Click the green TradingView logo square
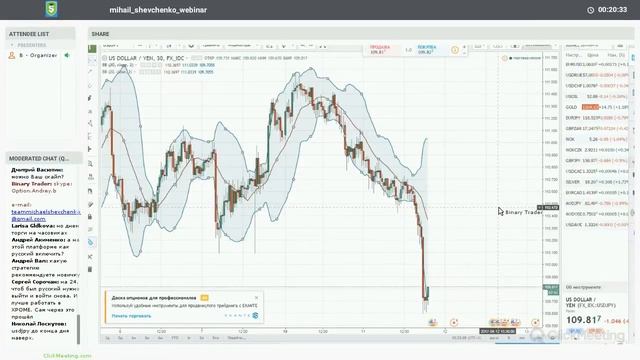The width and height of the screenshot is (640, 360). pos(92,49)
